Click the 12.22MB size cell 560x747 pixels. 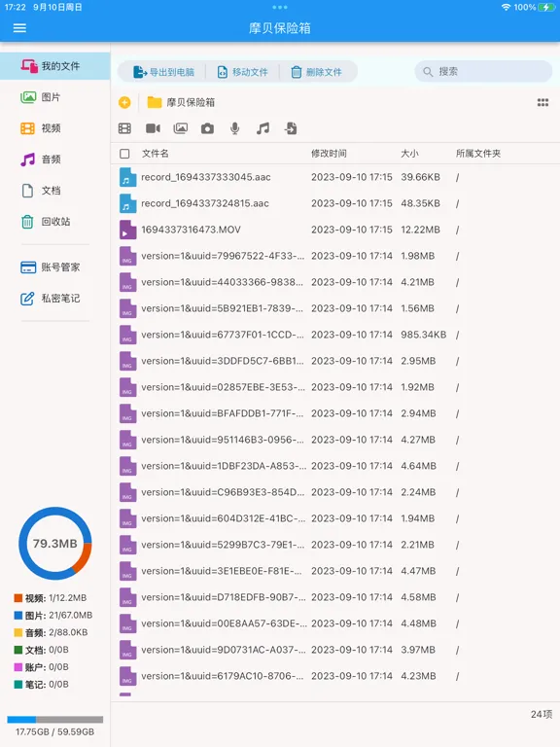click(420, 230)
